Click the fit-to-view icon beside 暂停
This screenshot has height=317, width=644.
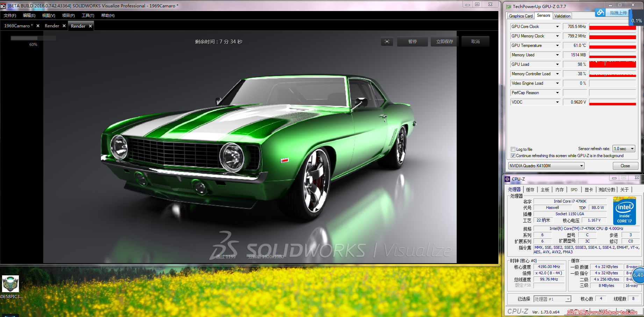pyautogui.click(x=387, y=42)
